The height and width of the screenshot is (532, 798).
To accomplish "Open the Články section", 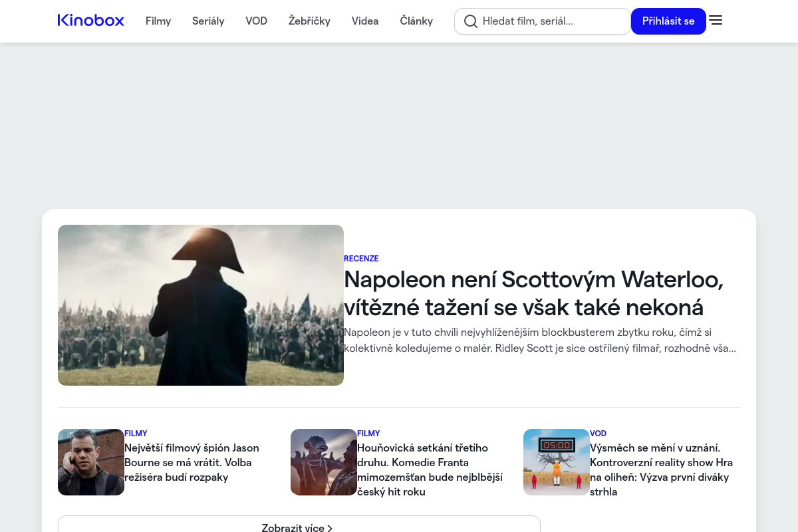I will click(x=416, y=21).
